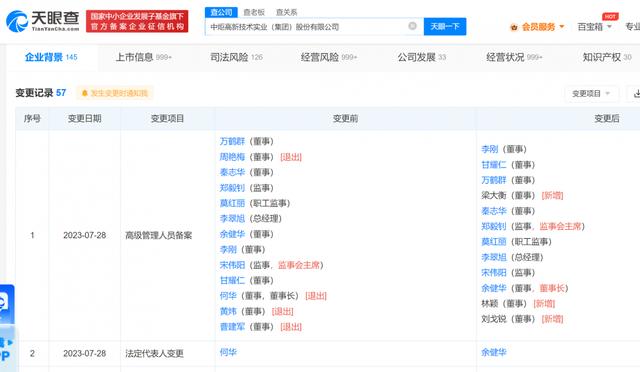
Task: Open 宋伟阳 in the 变更前 column
Action: pyautogui.click(x=232, y=265)
